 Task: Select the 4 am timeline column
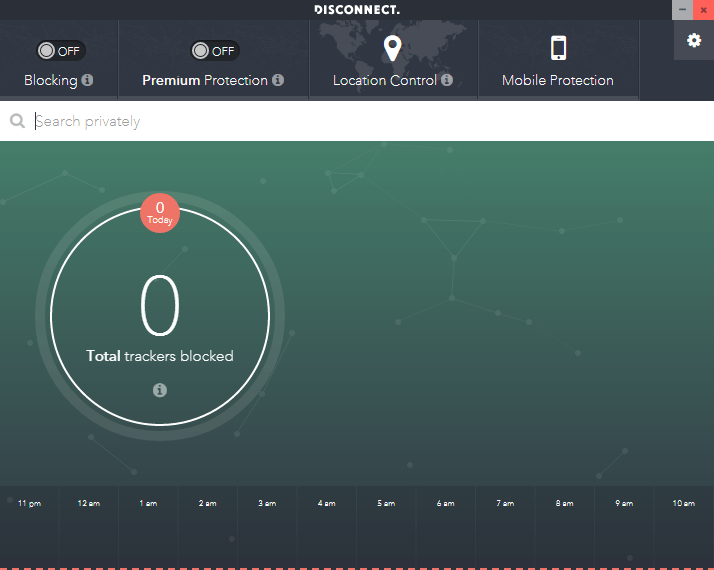(x=327, y=527)
